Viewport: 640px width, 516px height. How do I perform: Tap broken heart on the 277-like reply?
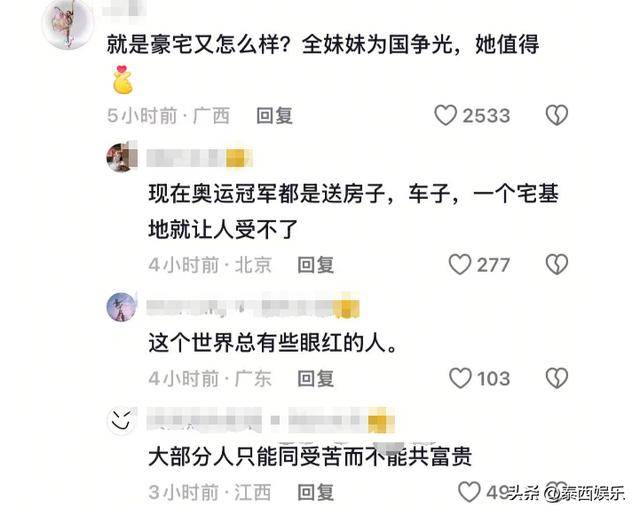(557, 265)
